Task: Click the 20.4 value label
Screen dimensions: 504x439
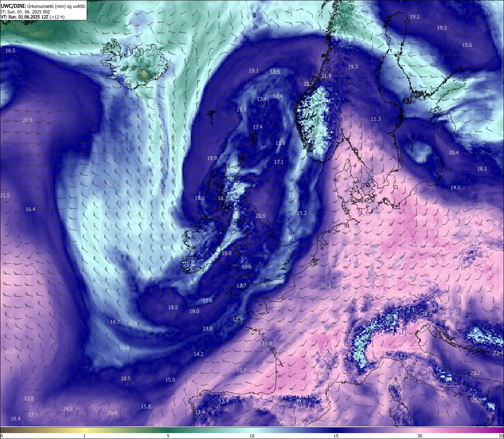Action: (x=454, y=153)
